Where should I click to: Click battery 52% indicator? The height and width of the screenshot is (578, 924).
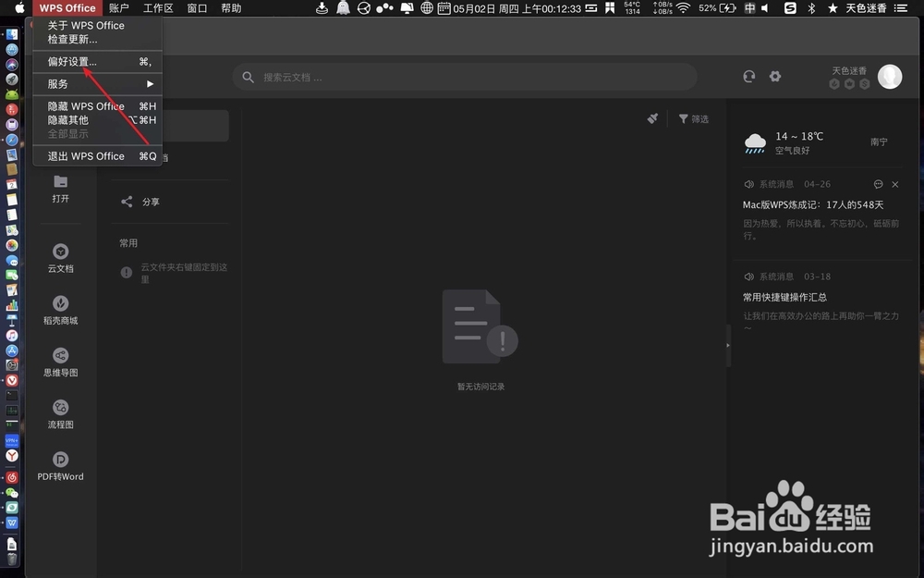pyautogui.click(x=717, y=7)
